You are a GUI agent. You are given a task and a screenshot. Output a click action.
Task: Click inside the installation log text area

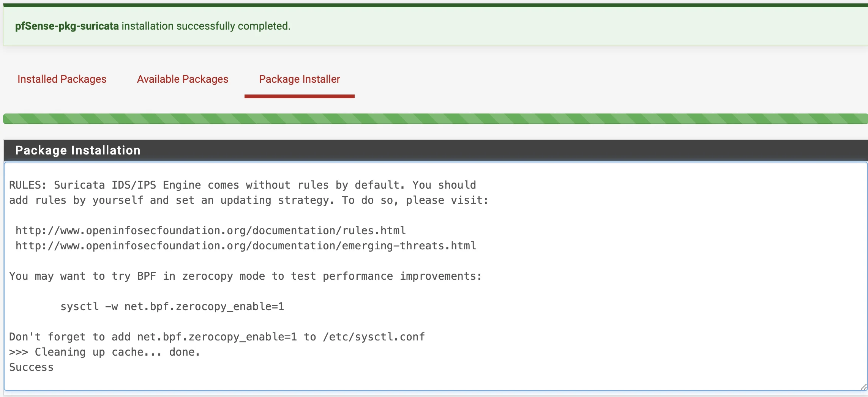[x=436, y=276]
